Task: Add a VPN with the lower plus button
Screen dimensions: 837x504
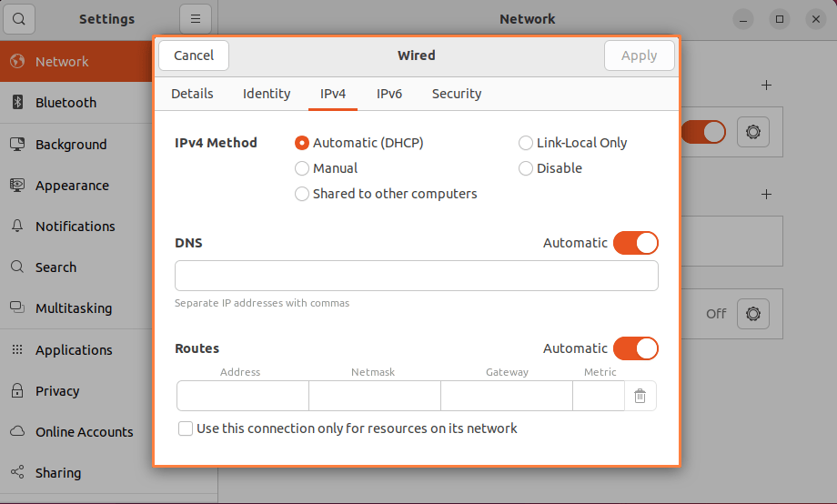Action: 767,195
